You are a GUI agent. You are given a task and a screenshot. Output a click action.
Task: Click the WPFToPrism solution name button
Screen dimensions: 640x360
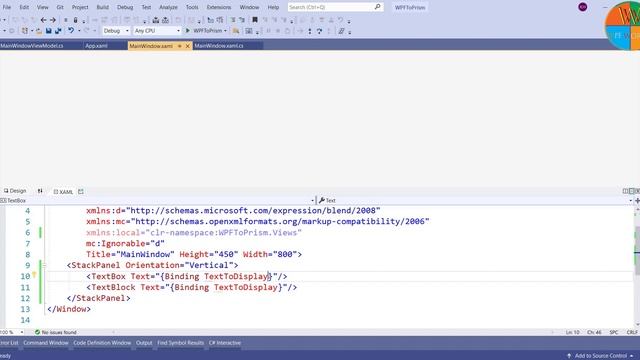pyautogui.click(x=410, y=7)
